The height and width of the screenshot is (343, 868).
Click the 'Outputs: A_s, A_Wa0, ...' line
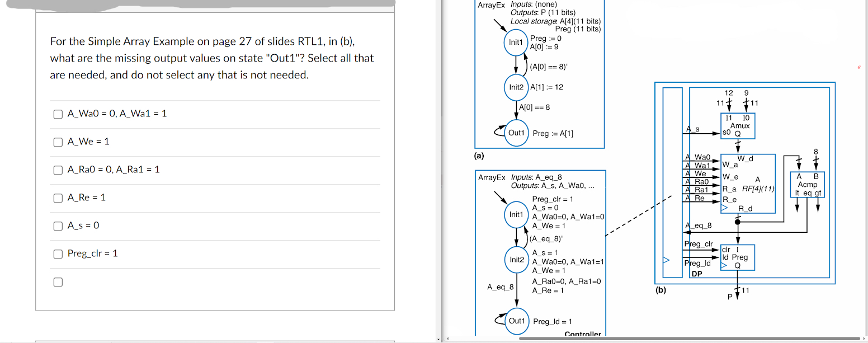point(553,185)
